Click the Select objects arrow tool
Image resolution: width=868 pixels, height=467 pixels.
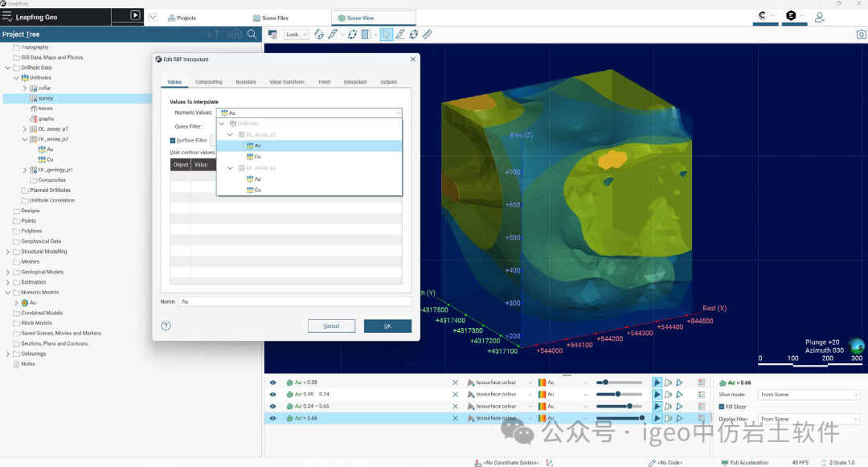click(x=387, y=35)
